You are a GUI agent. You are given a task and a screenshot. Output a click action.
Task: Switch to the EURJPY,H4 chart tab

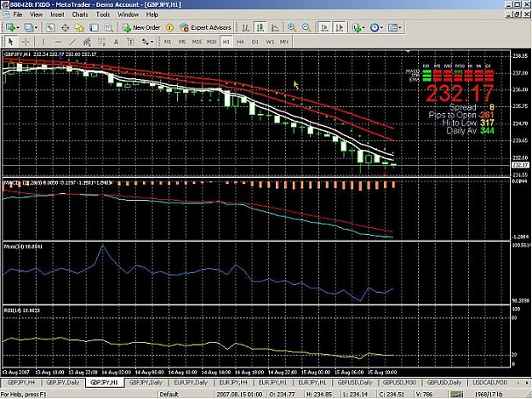233,382
